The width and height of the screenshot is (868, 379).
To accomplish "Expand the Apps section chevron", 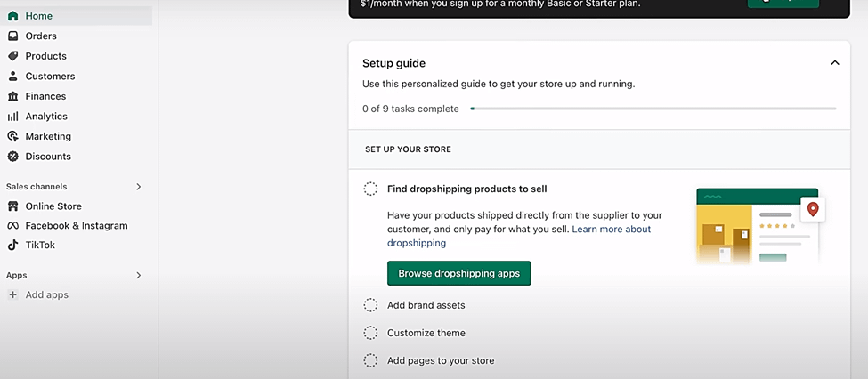I will 138,276.
